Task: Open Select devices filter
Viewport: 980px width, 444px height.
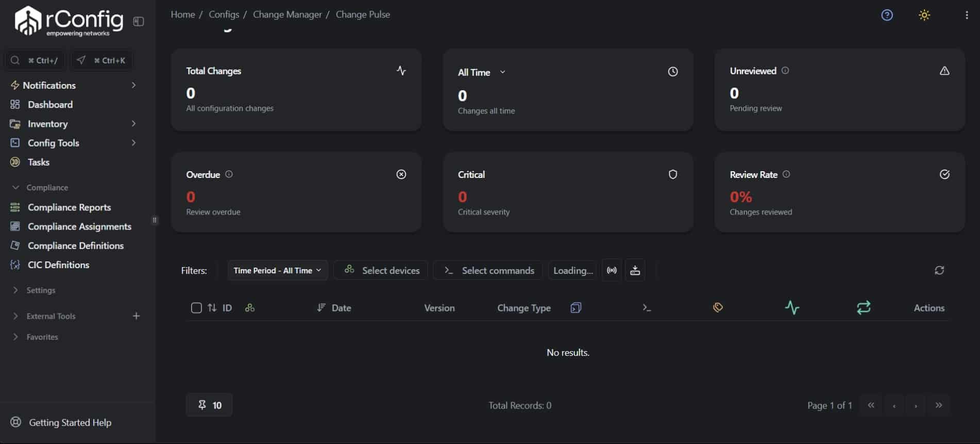Action: click(381, 270)
